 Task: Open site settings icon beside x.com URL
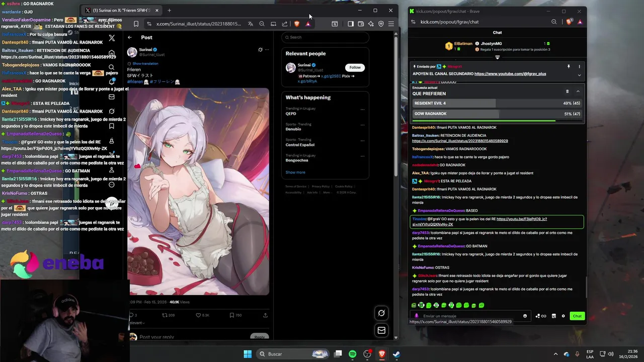coord(149,24)
